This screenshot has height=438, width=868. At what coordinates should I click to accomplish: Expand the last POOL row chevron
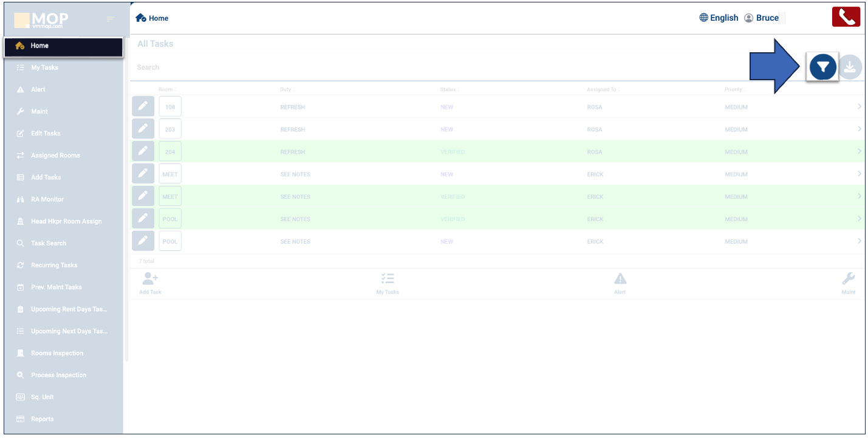[x=859, y=241]
